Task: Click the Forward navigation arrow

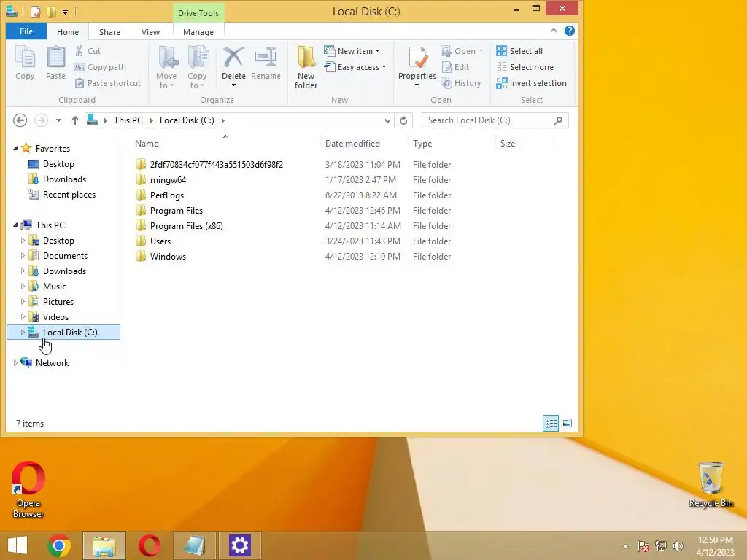Action: point(41,120)
